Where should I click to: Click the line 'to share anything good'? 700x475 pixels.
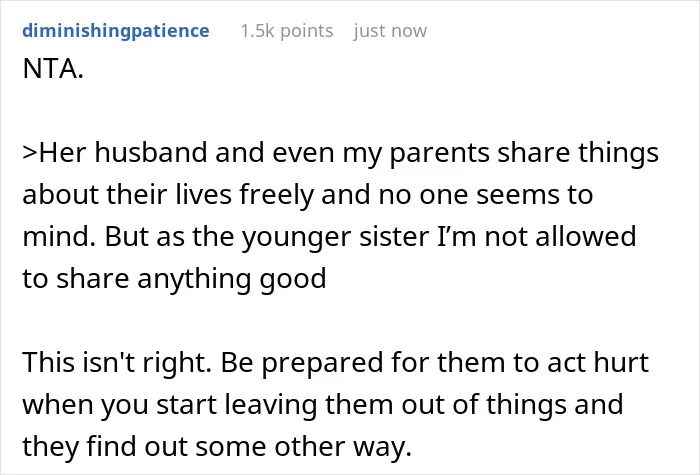[x=174, y=279]
